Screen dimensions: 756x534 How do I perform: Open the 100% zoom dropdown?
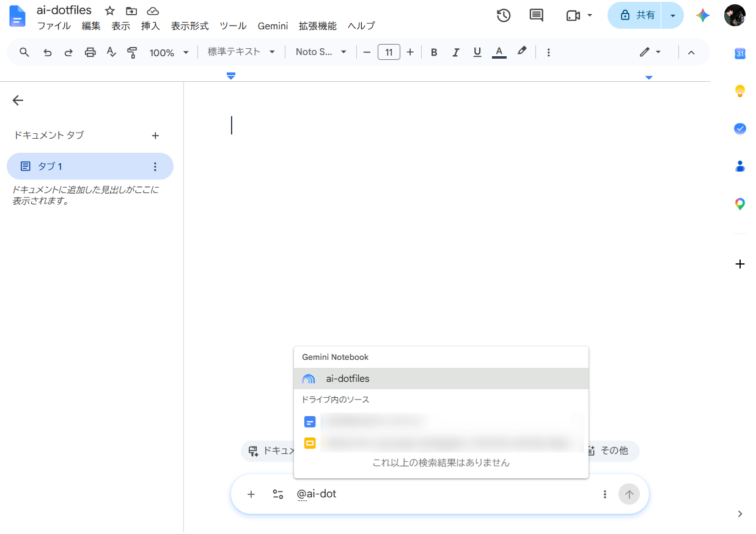tap(169, 53)
